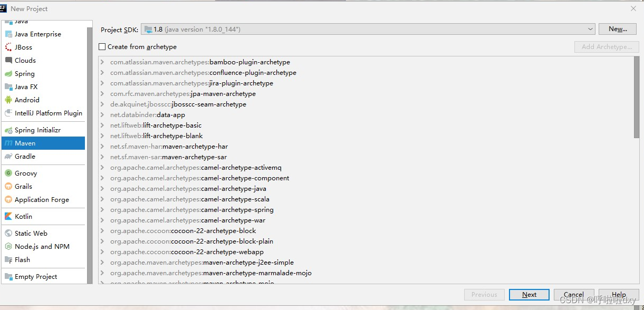
Task: Click the JBoss red icon
Action: [x=8, y=47]
